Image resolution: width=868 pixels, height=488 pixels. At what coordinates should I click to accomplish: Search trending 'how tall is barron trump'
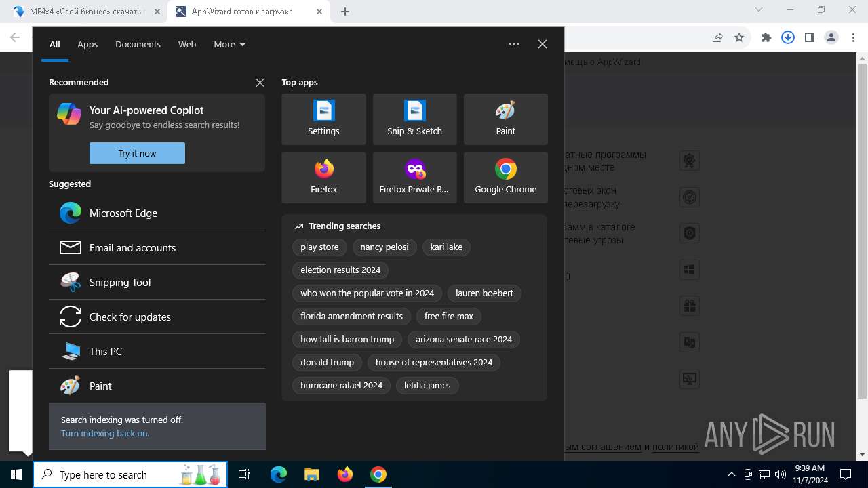(x=347, y=340)
